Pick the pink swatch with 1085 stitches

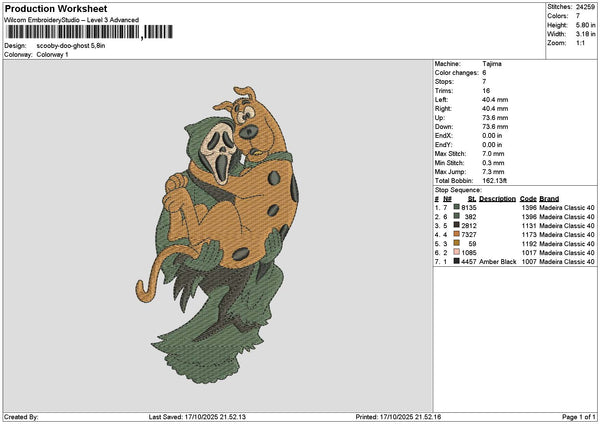457,252
